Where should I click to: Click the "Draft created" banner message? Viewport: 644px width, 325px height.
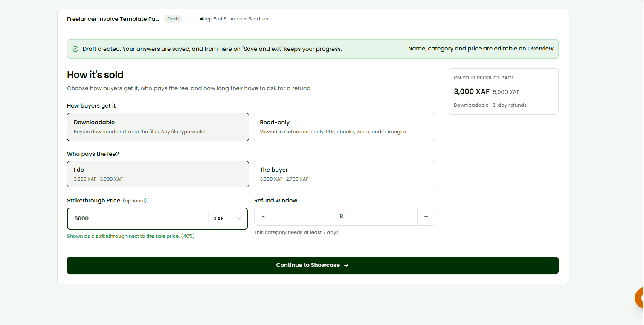point(212,49)
